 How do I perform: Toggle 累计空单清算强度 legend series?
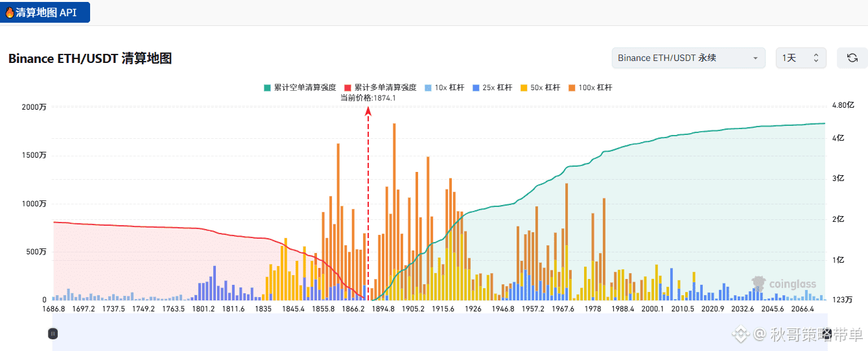[x=299, y=88]
